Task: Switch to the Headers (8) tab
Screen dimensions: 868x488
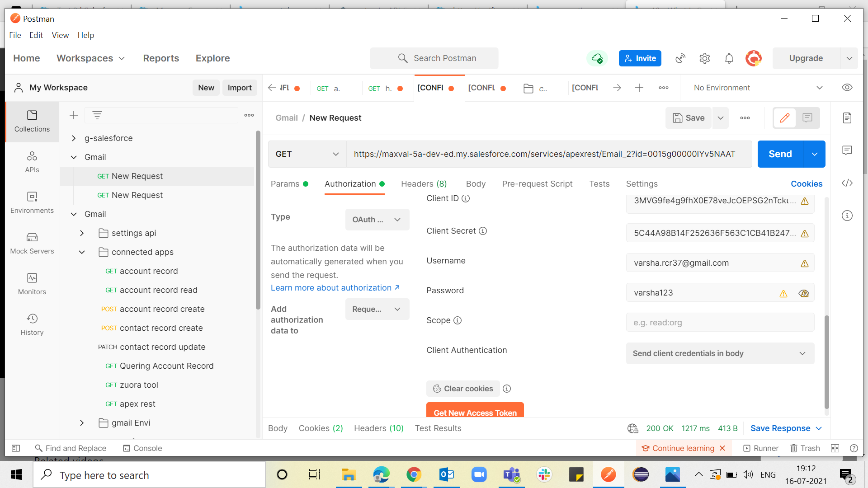Action: (424, 184)
